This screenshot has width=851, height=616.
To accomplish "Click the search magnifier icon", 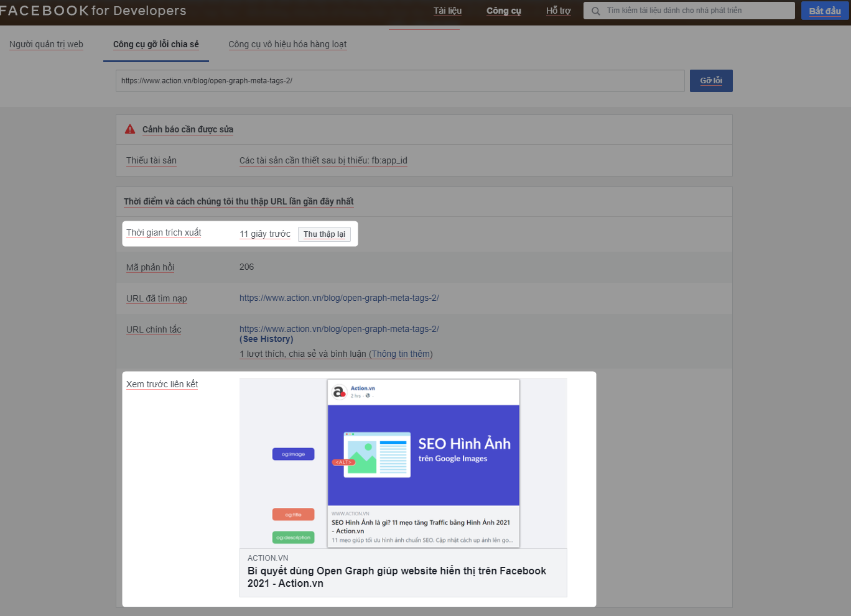I will tap(596, 11).
